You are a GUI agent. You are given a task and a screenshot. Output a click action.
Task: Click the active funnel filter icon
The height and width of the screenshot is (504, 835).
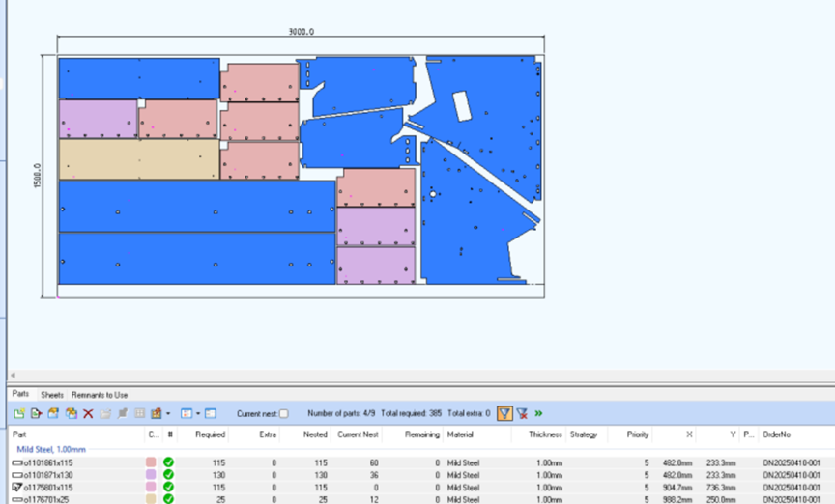coord(504,413)
